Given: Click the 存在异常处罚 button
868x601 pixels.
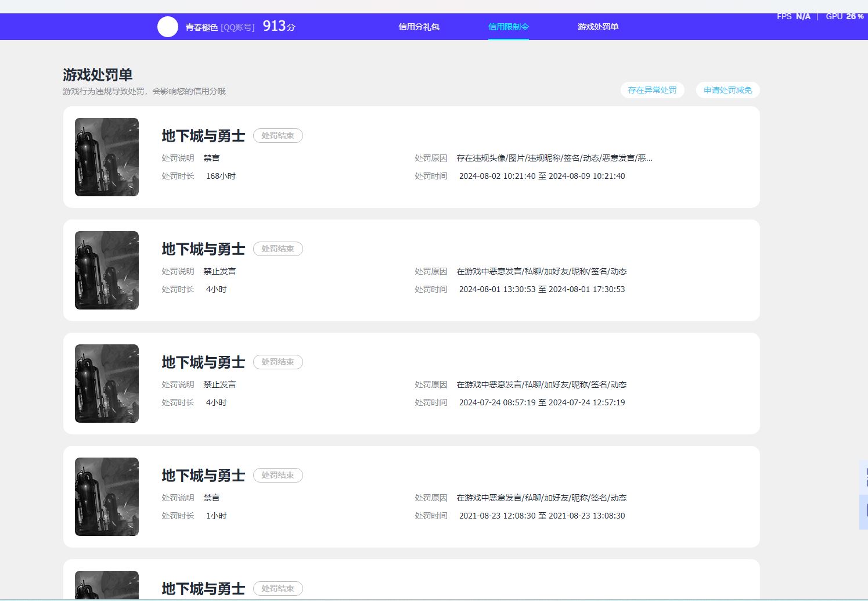Looking at the screenshot, I should (x=652, y=90).
